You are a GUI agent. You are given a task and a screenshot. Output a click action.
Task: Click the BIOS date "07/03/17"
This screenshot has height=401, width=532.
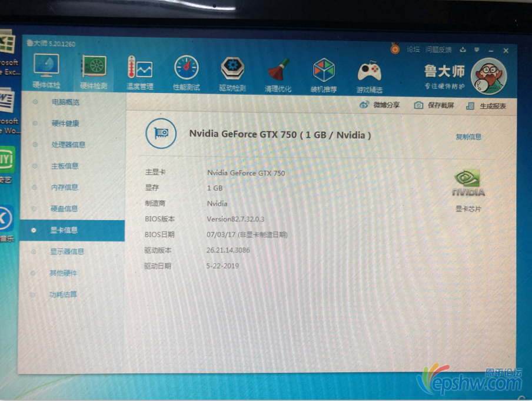tap(221, 234)
